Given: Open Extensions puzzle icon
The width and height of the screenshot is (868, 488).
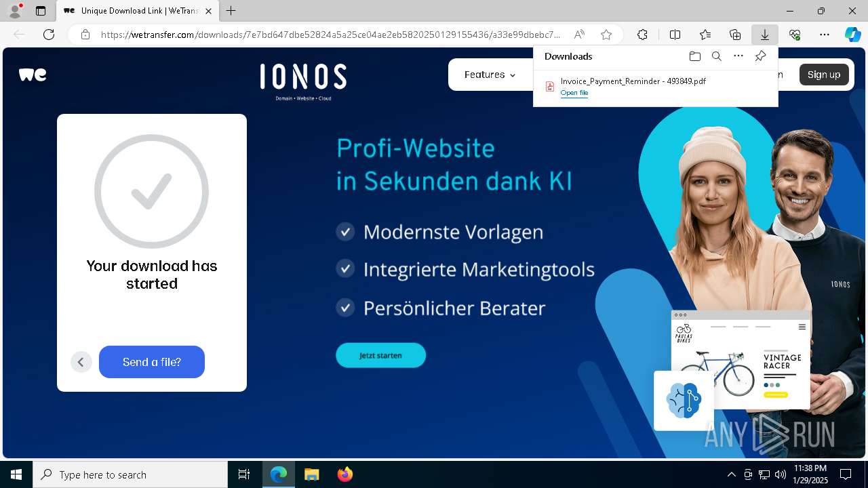Looking at the screenshot, I should pyautogui.click(x=643, y=35).
